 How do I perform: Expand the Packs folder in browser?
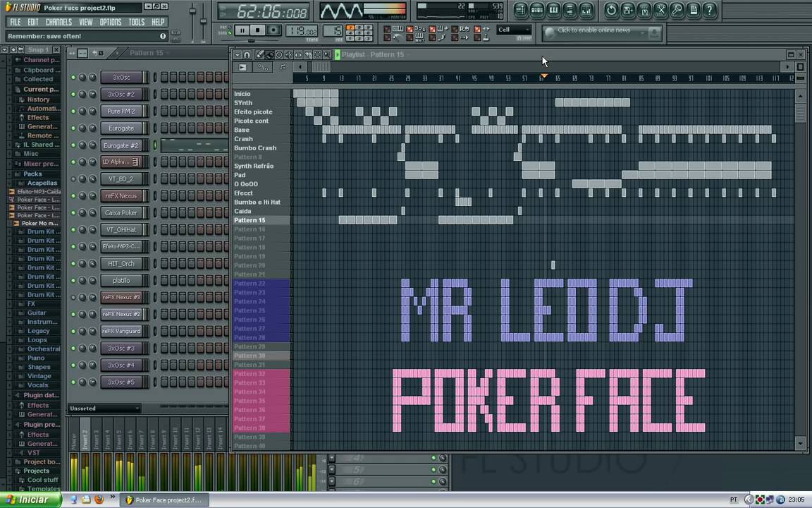click(32, 174)
